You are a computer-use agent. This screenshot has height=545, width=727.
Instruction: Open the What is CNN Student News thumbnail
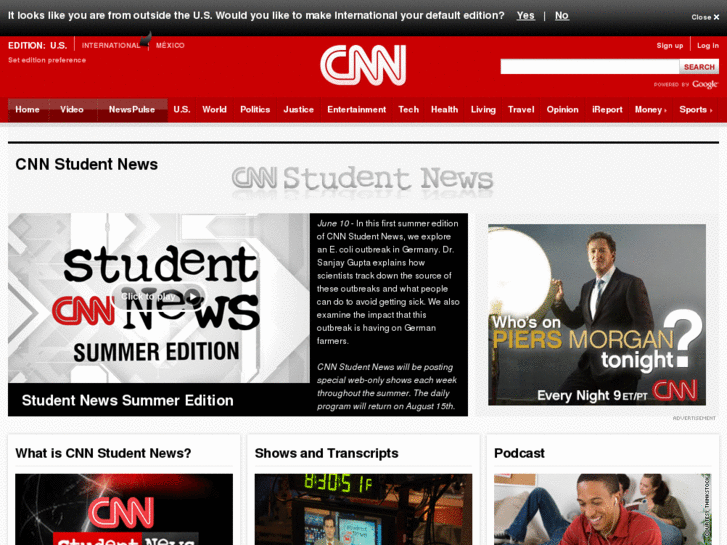tap(124, 509)
